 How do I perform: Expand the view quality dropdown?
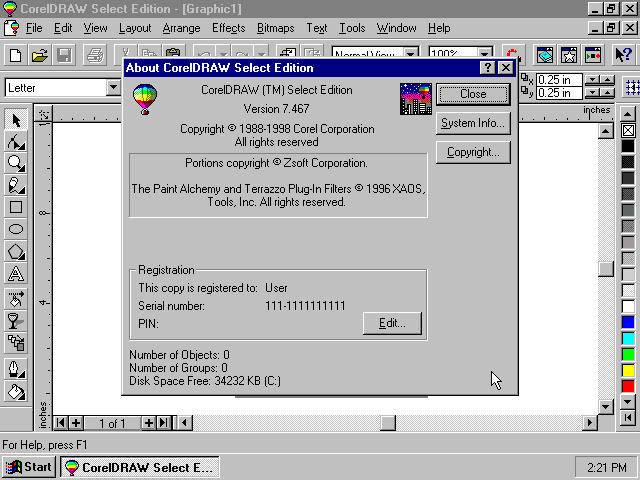click(x=411, y=53)
